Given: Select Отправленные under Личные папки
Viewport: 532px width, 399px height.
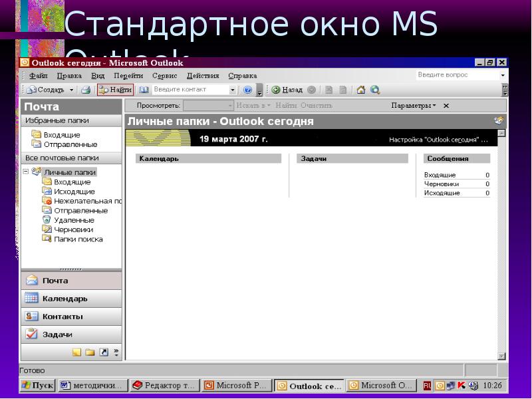Looking at the screenshot, I should (75, 211).
